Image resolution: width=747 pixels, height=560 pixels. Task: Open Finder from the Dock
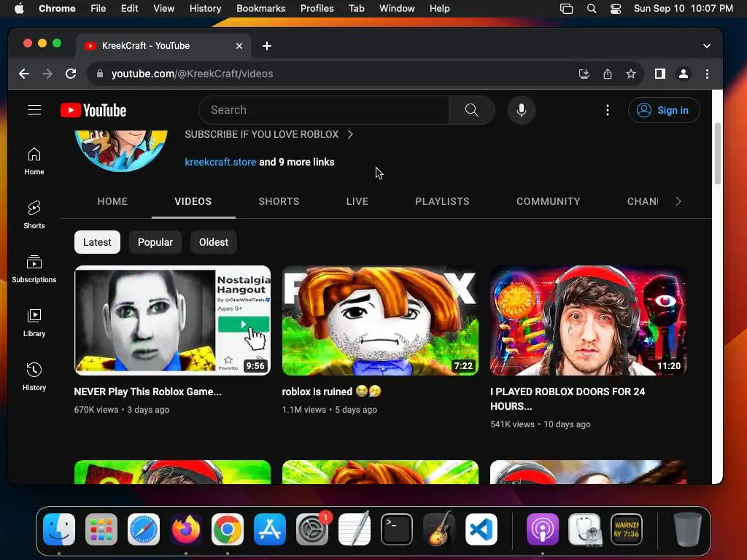[x=59, y=529]
